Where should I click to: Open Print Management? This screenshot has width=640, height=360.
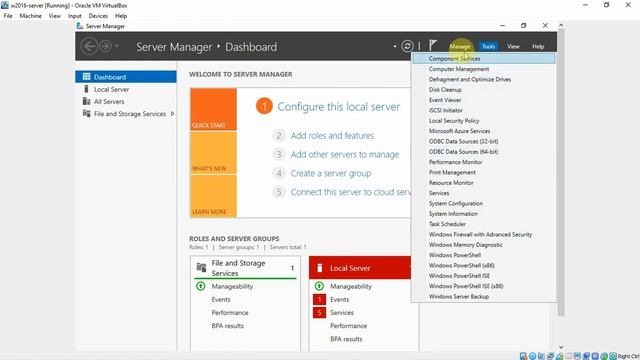coord(484,172)
